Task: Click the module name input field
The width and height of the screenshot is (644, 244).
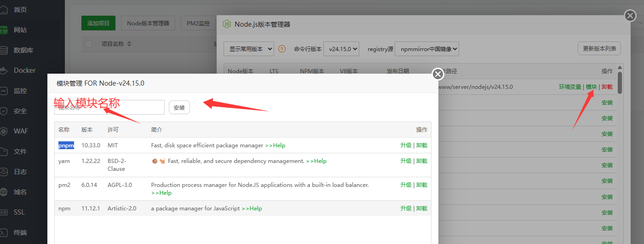Action: tap(109, 107)
